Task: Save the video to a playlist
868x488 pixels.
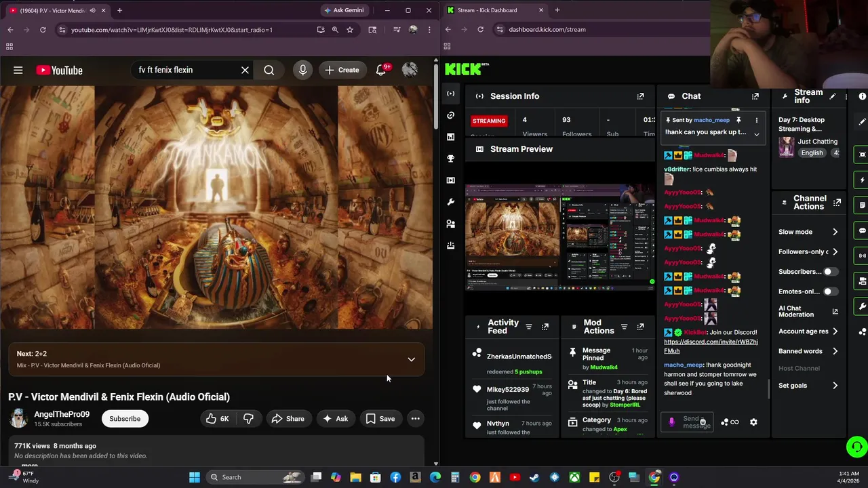Action: (380, 419)
